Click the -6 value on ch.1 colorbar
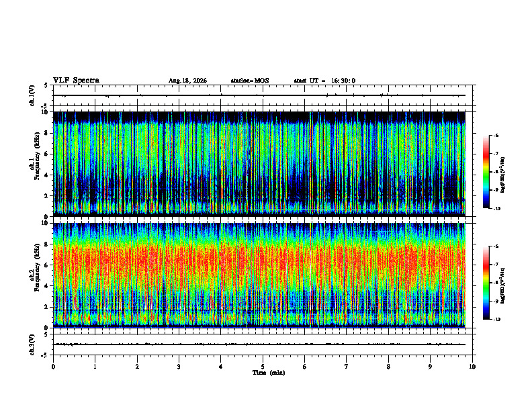The height and width of the screenshot is (411, 532). (496, 136)
